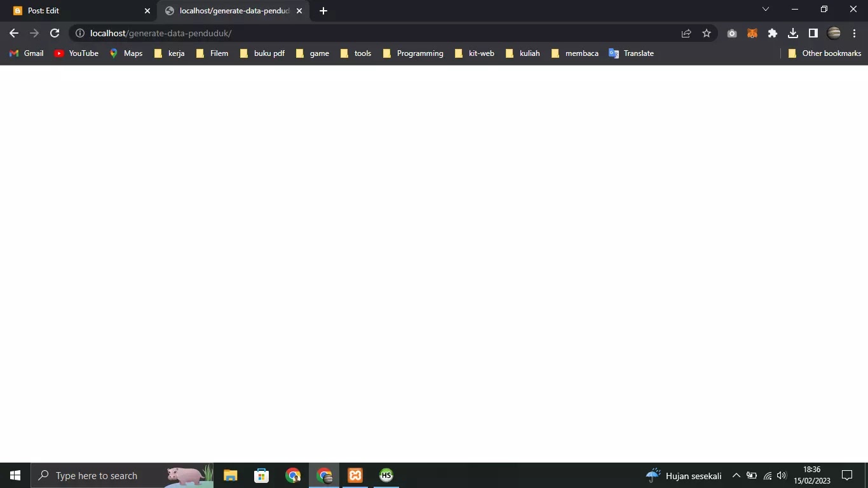Open the camera screenshot extension
This screenshot has height=488, width=868.
732,33
